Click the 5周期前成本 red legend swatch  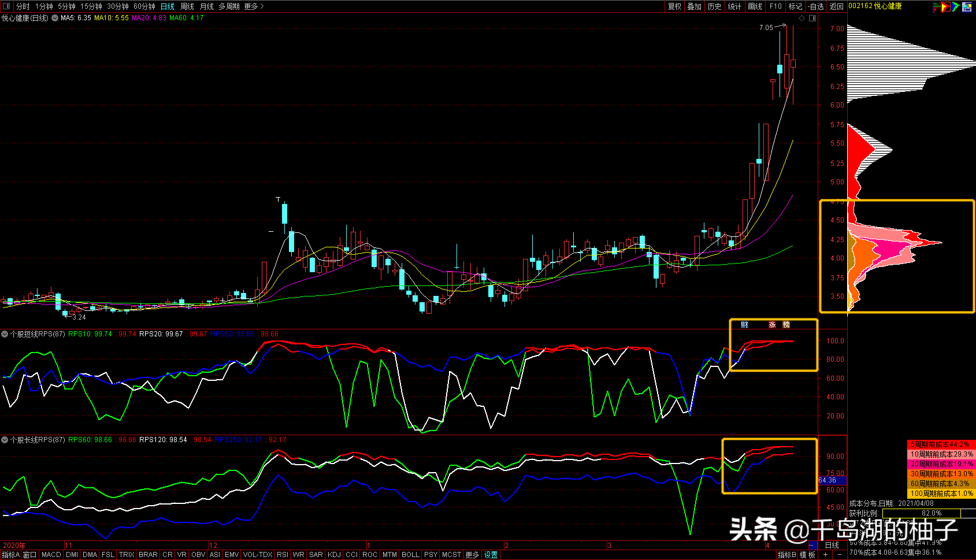941,444
